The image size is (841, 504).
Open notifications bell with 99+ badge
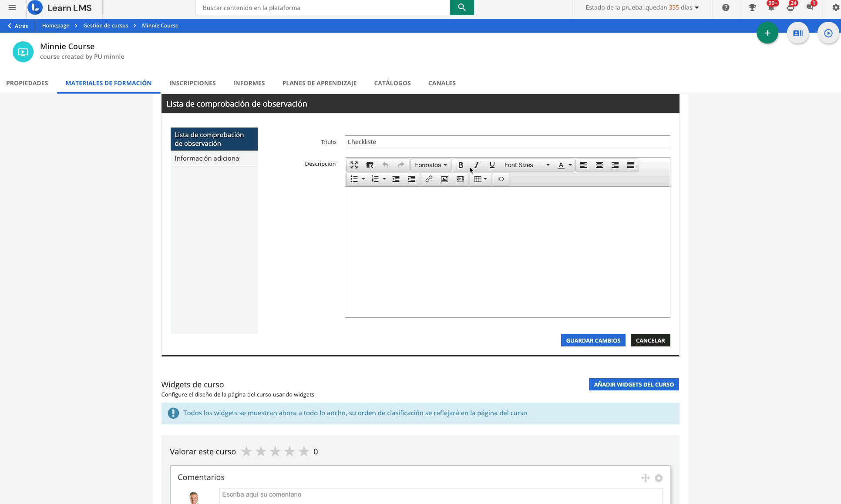pos(771,7)
